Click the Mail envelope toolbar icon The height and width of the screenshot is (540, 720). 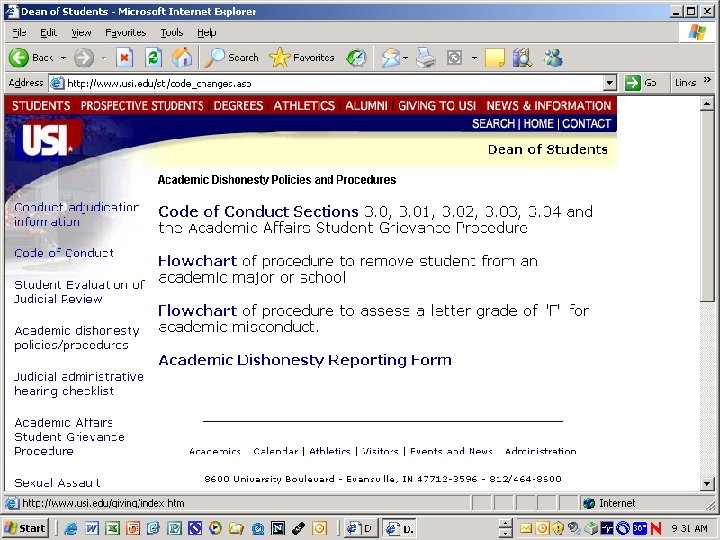390,58
